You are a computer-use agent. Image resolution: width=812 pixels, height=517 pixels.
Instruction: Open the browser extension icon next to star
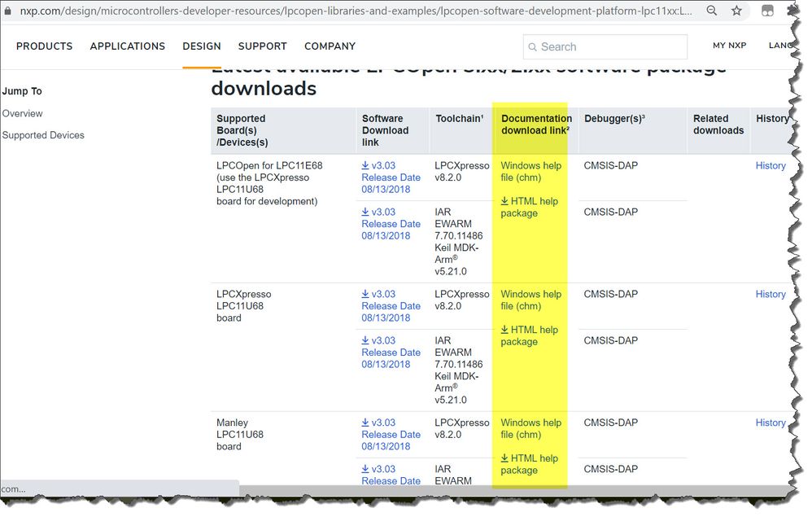[x=767, y=11]
